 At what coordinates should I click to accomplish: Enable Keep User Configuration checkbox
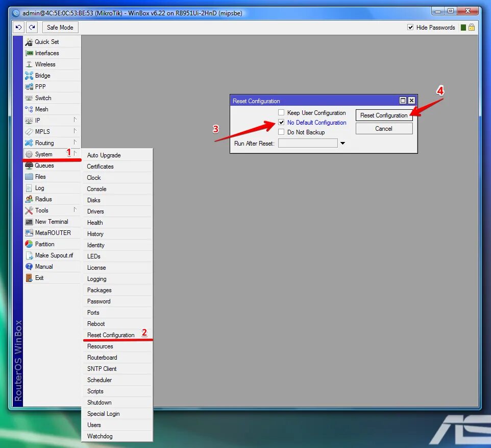pyautogui.click(x=281, y=112)
